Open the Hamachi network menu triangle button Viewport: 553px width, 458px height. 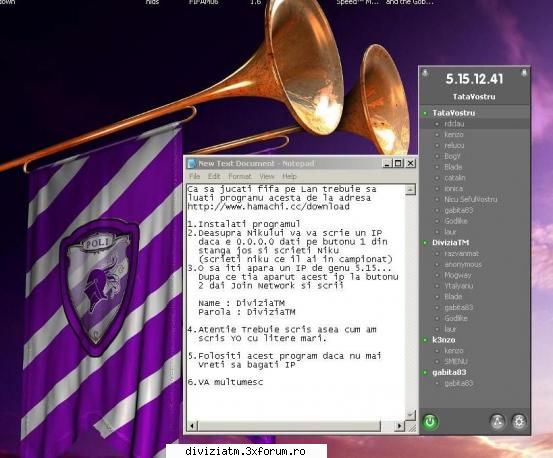coord(497,421)
